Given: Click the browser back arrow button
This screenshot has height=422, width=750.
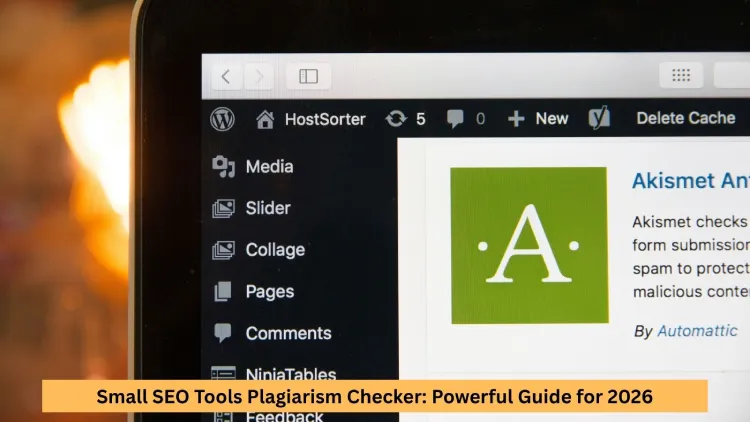Looking at the screenshot, I should click(x=226, y=76).
